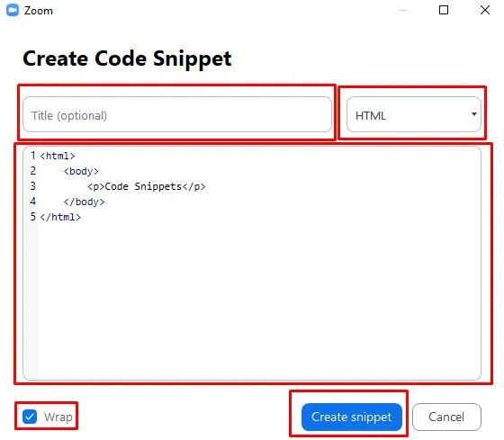
Task: Select line number 3 in the gutter
Action: (x=32, y=186)
